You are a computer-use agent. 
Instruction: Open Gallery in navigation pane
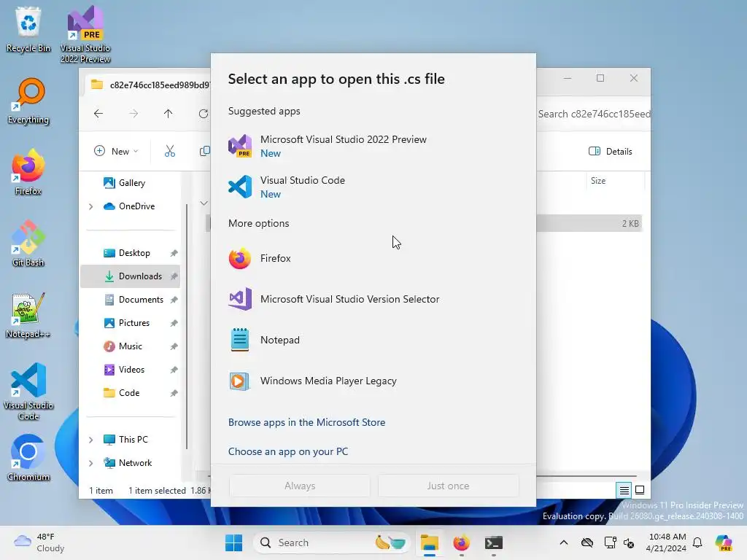coord(131,183)
